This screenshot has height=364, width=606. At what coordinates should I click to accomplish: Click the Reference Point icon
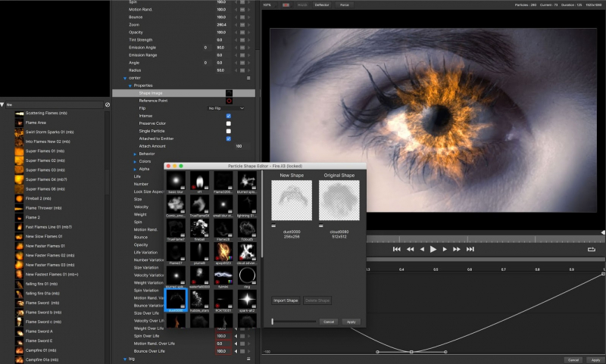tap(229, 101)
